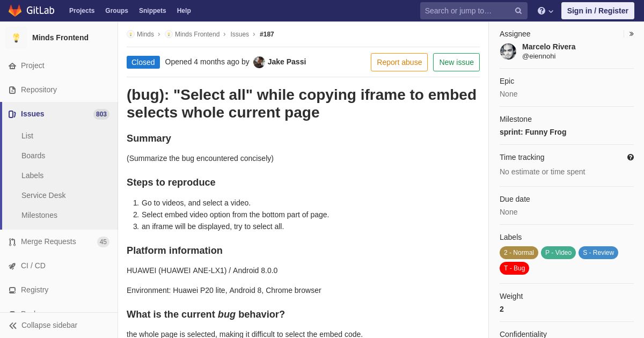
Task: Click the New issue button
Action: tap(456, 62)
